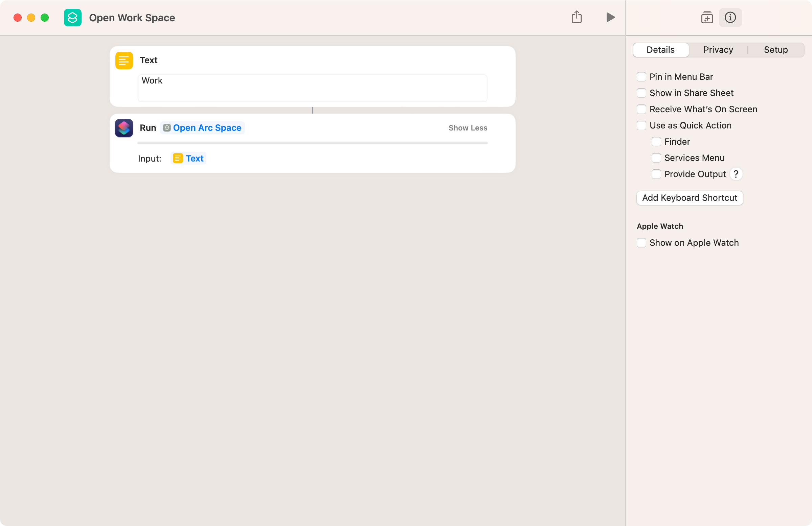Click Add Keyboard Shortcut button
Viewport: 812px width, 526px height.
[x=690, y=197]
